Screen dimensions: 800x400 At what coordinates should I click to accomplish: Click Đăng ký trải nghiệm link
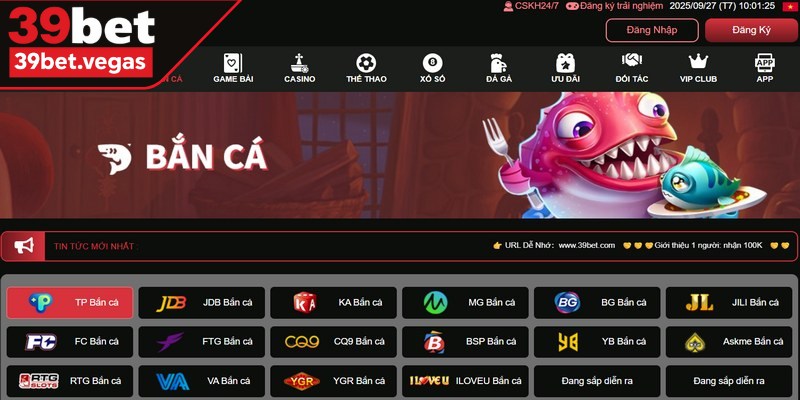tap(615, 6)
